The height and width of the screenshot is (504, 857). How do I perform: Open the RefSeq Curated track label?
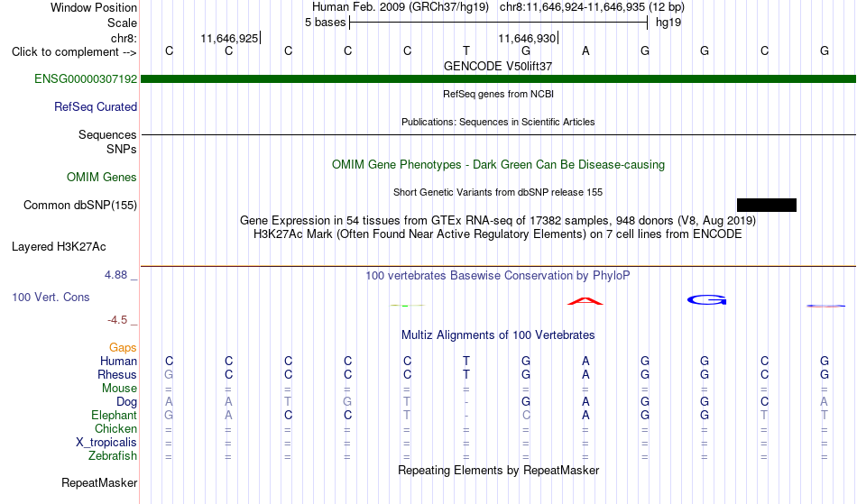click(96, 107)
